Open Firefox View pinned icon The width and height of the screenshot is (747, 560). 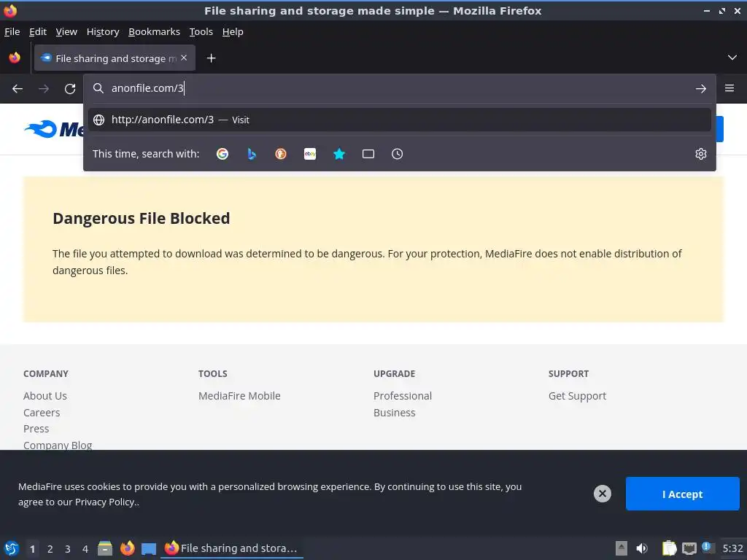tap(15, 58)
